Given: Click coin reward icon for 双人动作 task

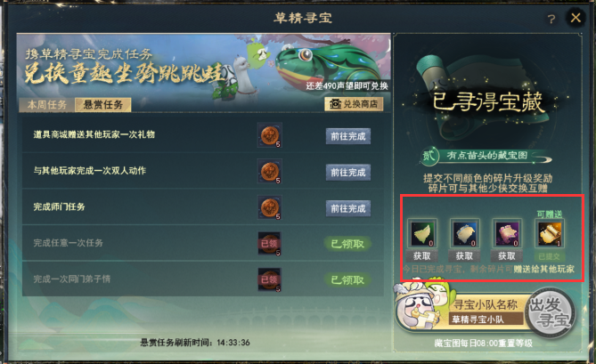Looking at the screenshot, I should (x=270, y=172).
